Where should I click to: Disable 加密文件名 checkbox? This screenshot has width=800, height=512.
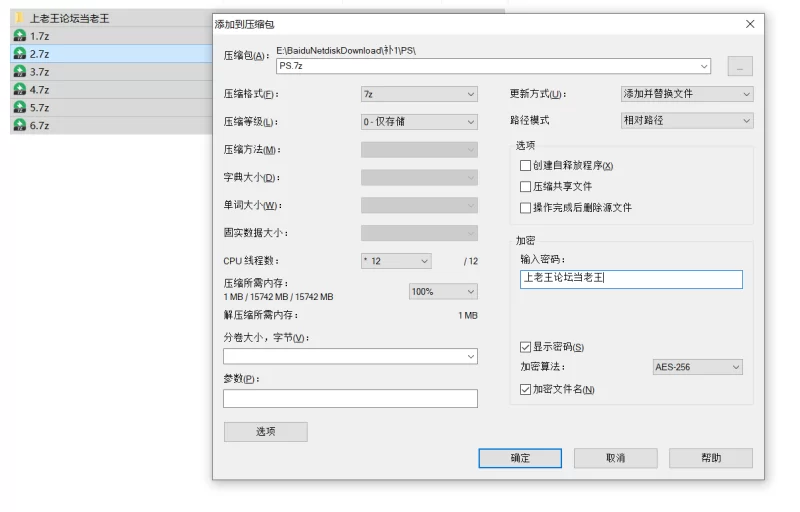(526, 389)
